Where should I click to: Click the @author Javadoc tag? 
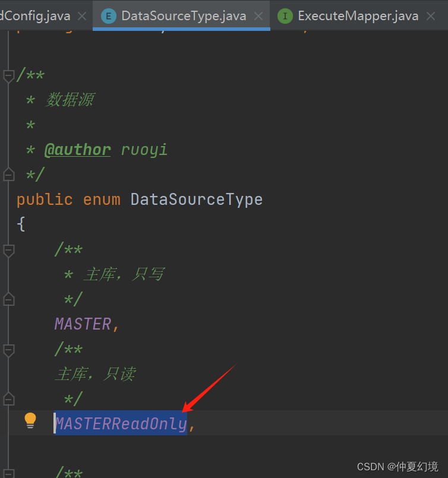[77, 150]
